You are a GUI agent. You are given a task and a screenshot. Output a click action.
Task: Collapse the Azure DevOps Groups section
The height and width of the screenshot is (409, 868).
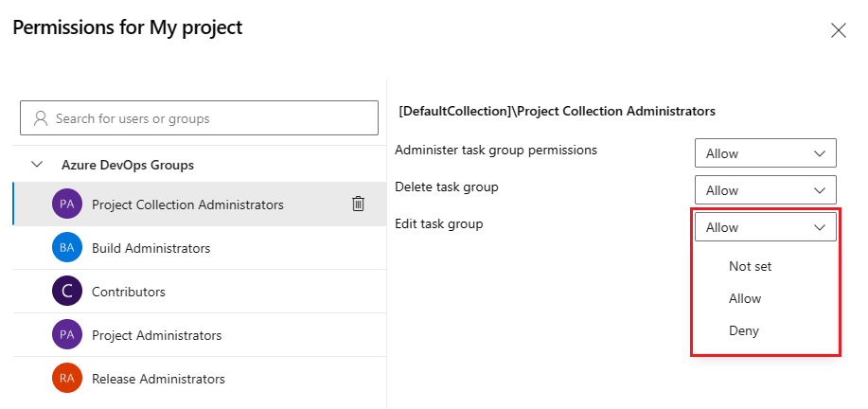pos(37,165)
